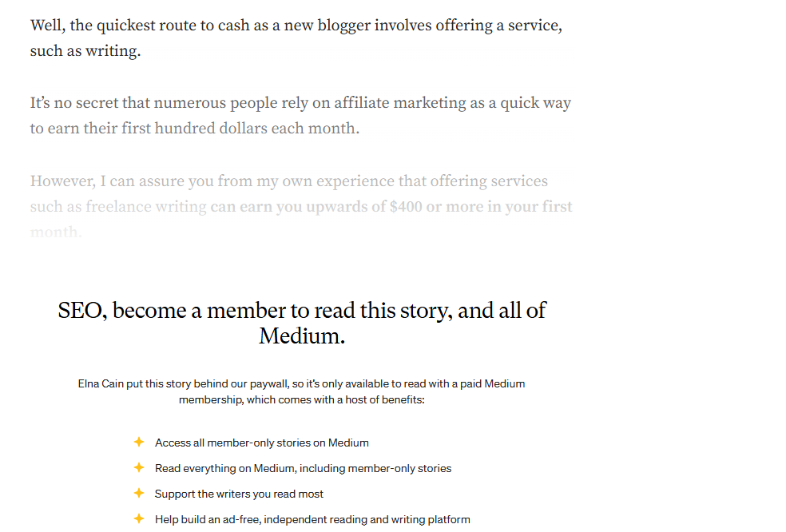Click the words "freelance writing" in the faded paragraph
The width and height of the screenshot is (786, 532).
(x=145, y=207)
